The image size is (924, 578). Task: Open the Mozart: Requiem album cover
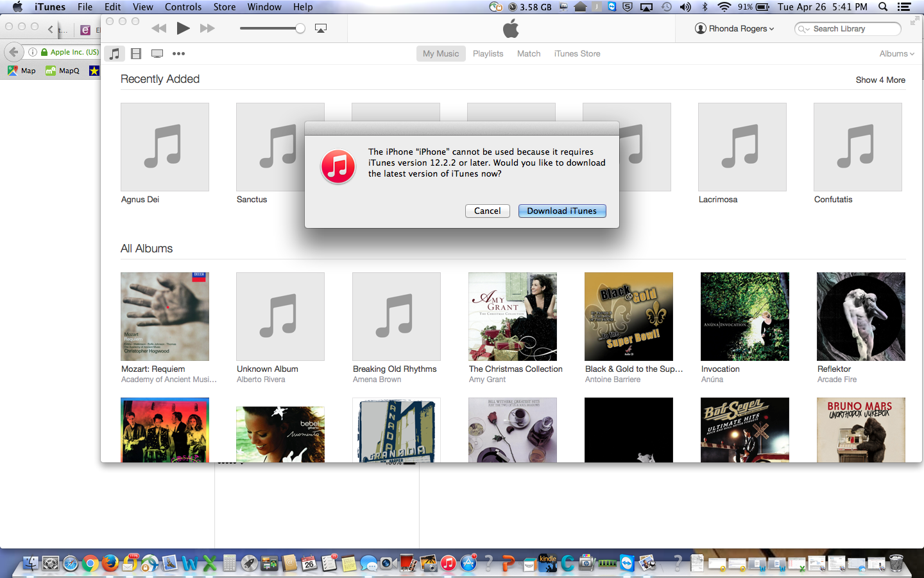pyautogui.click(x=165, y=317)
